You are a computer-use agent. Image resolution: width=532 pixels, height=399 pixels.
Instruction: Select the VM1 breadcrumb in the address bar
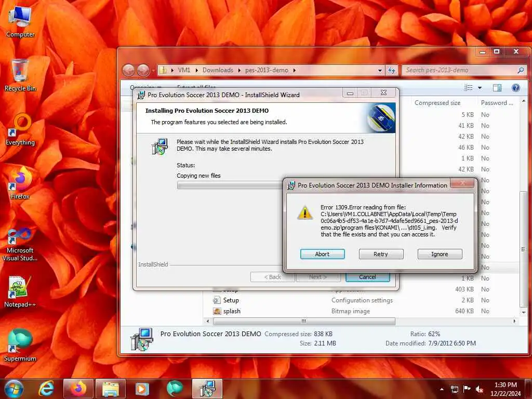[x=184, y=70]
